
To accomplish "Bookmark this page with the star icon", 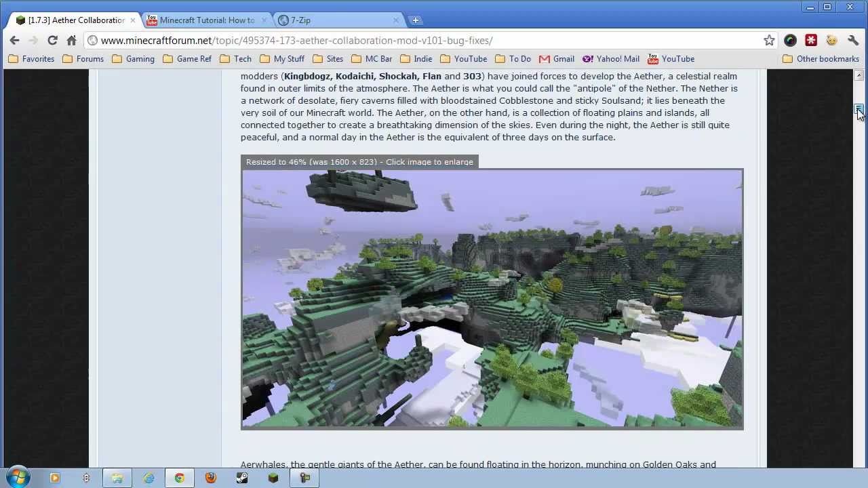I will [769, 41].
